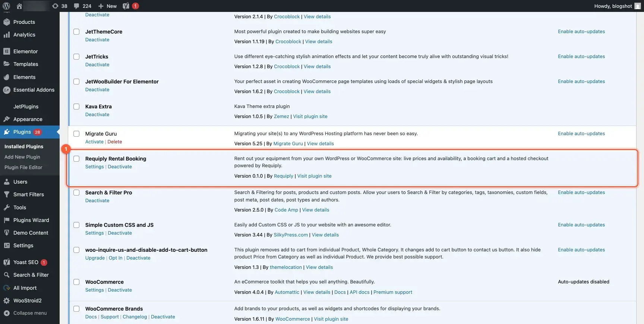Click Opt In under woo-inquire-us plugin

(x=116, y=258)
